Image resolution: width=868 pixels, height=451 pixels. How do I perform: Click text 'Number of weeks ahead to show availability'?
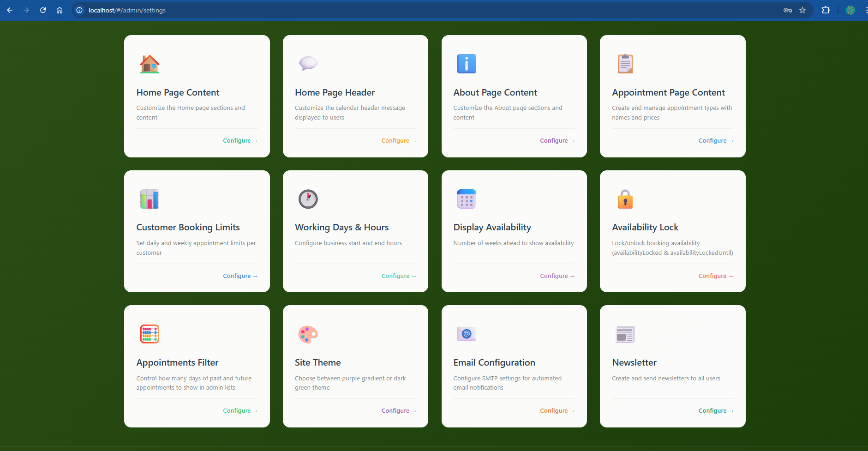pyautogui.click(x=514, y=243)
